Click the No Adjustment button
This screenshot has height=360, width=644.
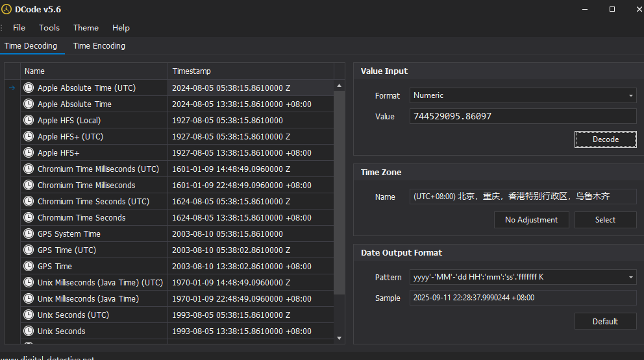point(532,220)
